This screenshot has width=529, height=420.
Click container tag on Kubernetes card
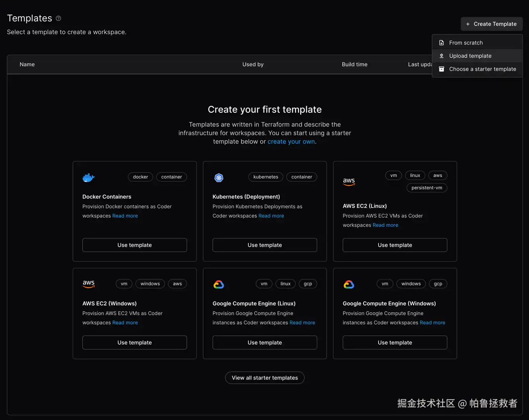[x=302, y=177]
